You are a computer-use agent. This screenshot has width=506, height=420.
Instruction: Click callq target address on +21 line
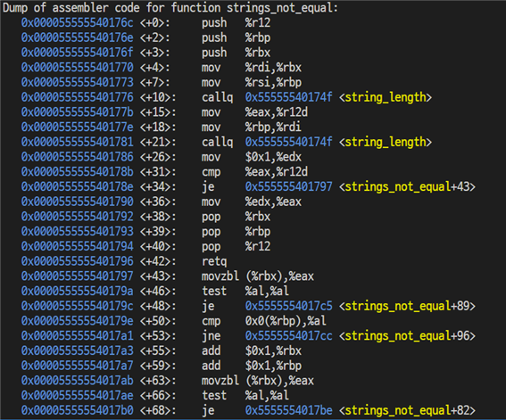coord(288,142)
